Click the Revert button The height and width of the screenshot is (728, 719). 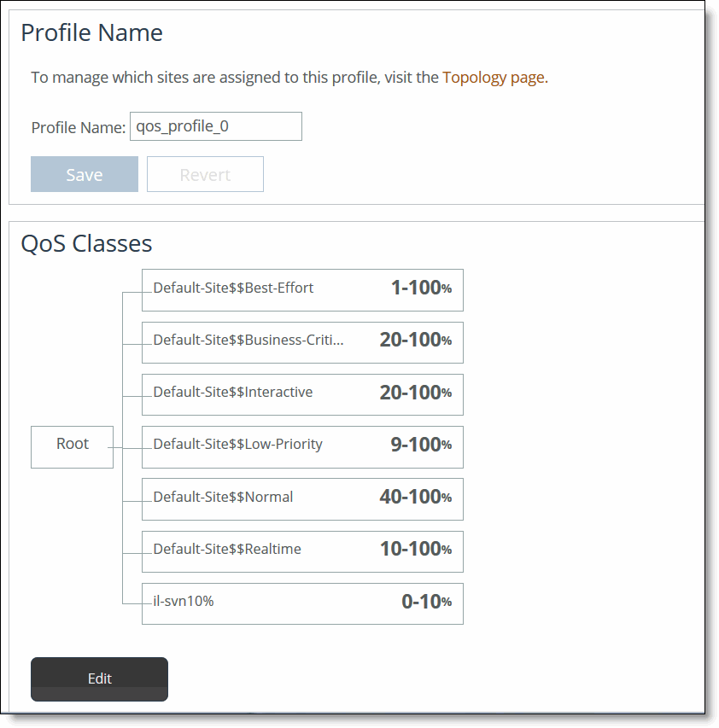[205, 174]
